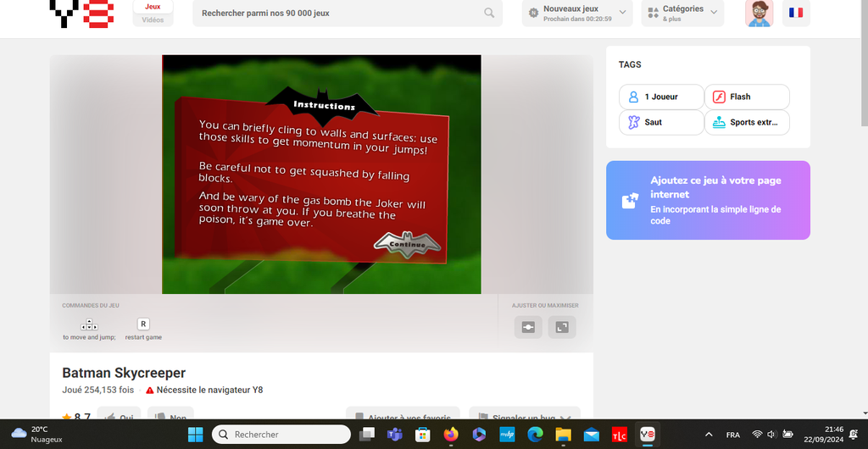
Task: Click the Batman Skycreeper title
Action: [124, 373]
